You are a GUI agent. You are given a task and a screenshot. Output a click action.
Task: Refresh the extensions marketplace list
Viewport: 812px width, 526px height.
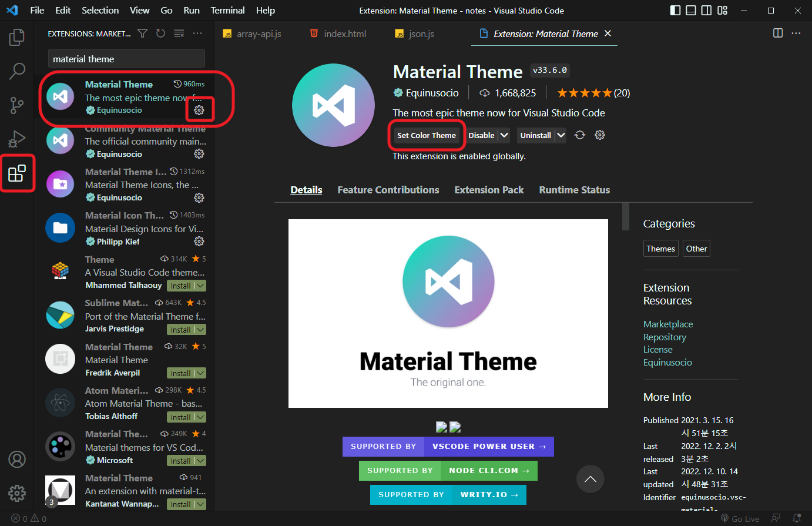coord(160,33)
